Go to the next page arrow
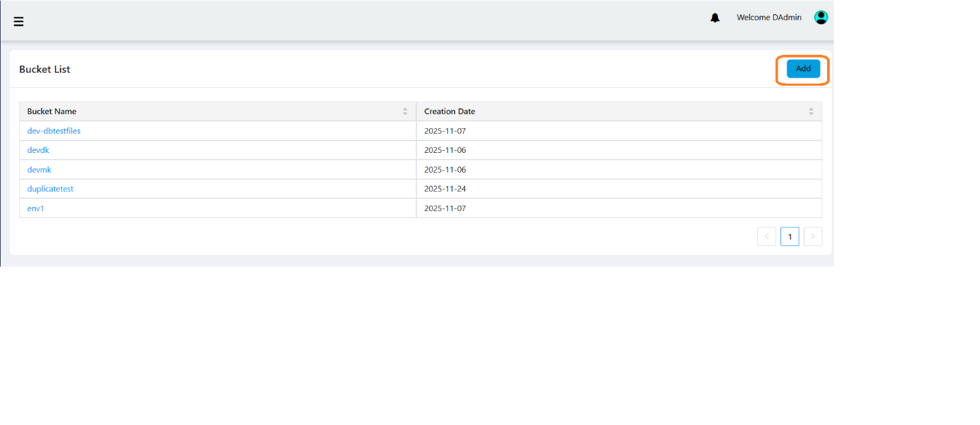Image resolution: width=980 pixels, height=425 pixels. tap(813, 236)
